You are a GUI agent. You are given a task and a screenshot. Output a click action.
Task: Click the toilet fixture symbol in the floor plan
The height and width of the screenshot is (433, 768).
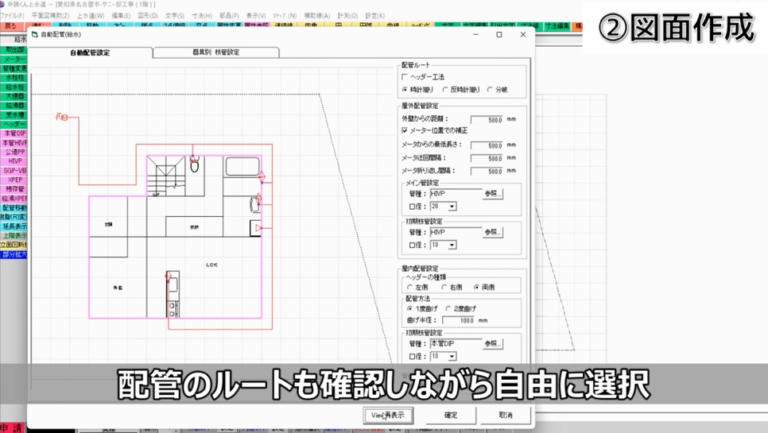195,163
